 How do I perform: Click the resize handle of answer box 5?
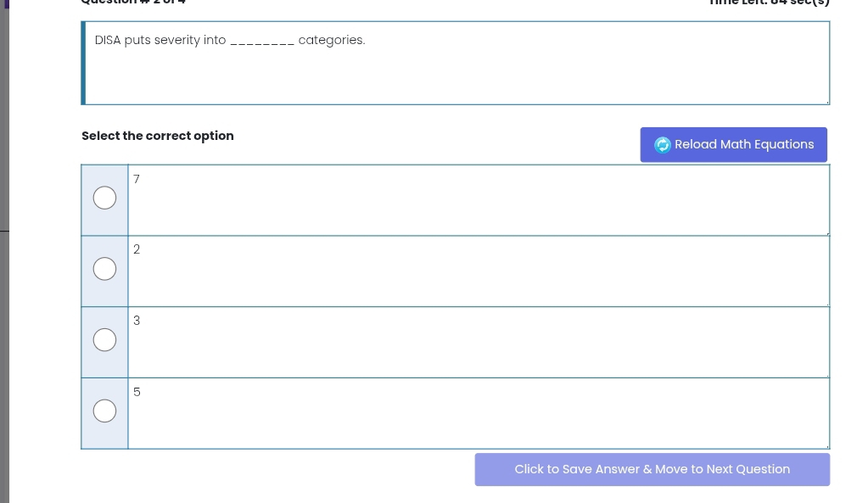(x=826, y=445)
